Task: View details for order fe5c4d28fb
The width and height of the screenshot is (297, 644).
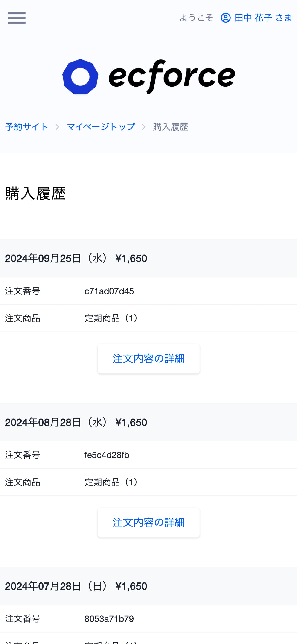Action: (149, 523)
